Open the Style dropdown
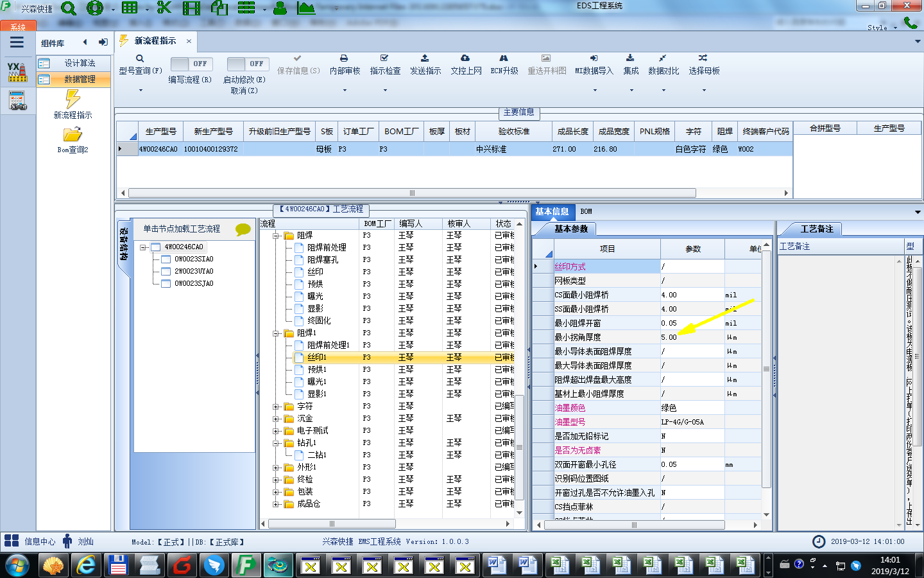Screen dimensions: 924x578 (x=882, y=28)
